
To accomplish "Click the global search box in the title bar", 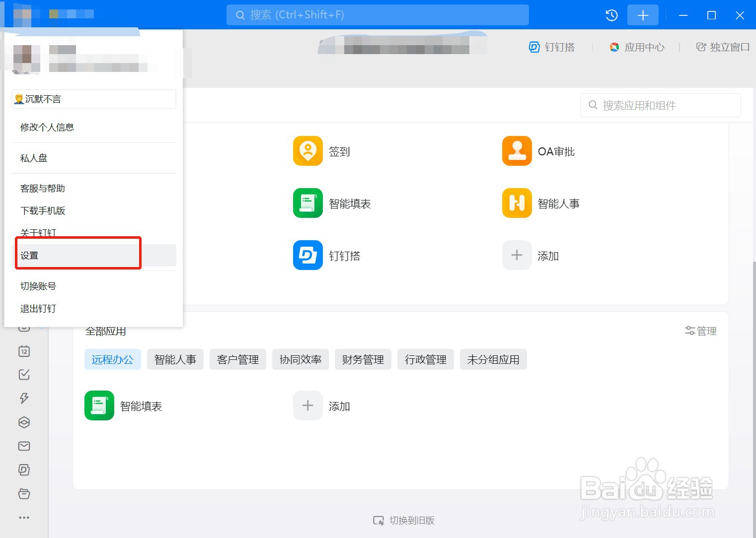I will (x=378, y=15).
